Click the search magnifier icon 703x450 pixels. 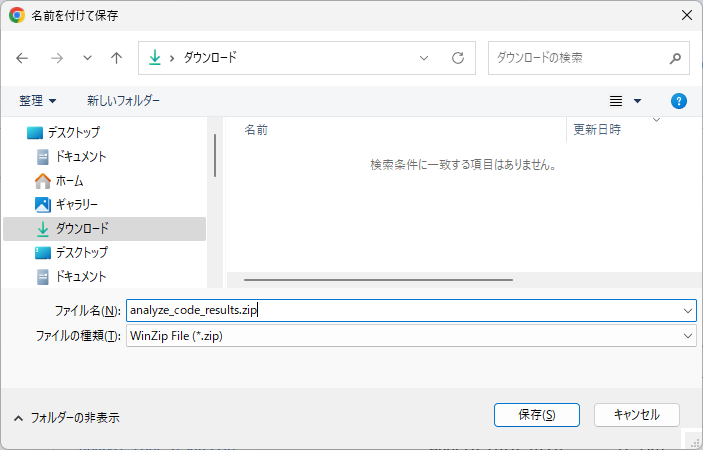click(x=675, y=58)
